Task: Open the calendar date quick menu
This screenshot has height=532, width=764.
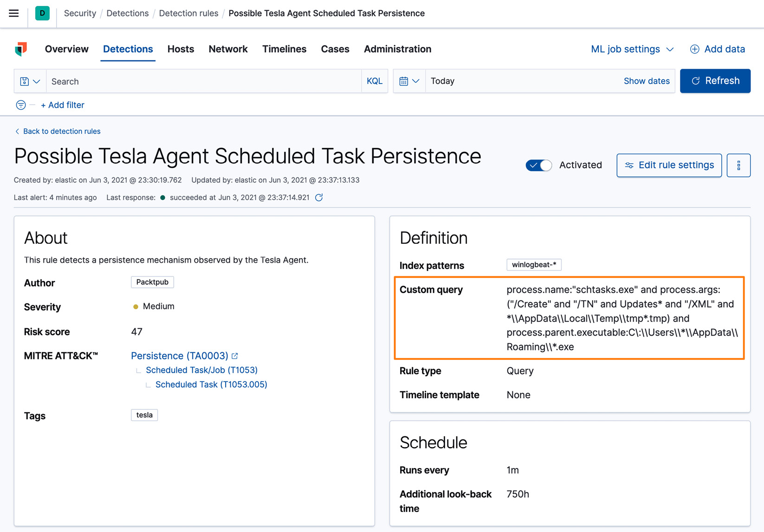Action: click(x=409, y=81)
